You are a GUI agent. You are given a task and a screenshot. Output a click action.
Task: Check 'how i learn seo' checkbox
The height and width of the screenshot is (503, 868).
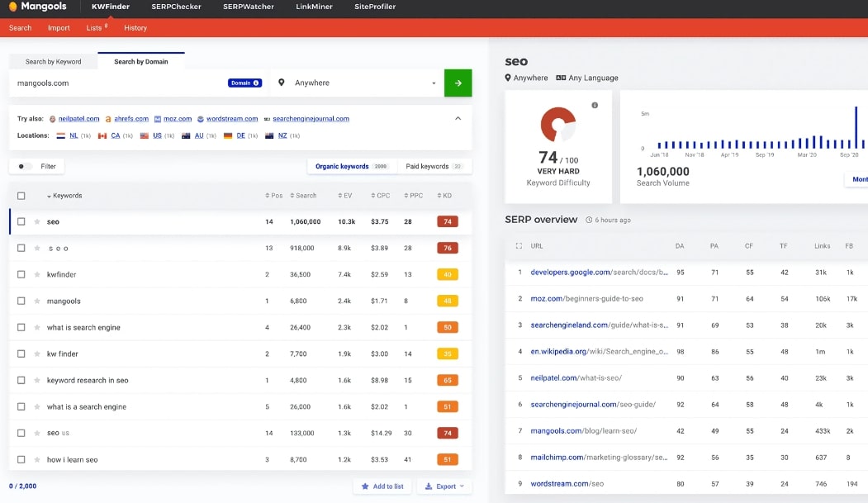[x=21, y=459]
